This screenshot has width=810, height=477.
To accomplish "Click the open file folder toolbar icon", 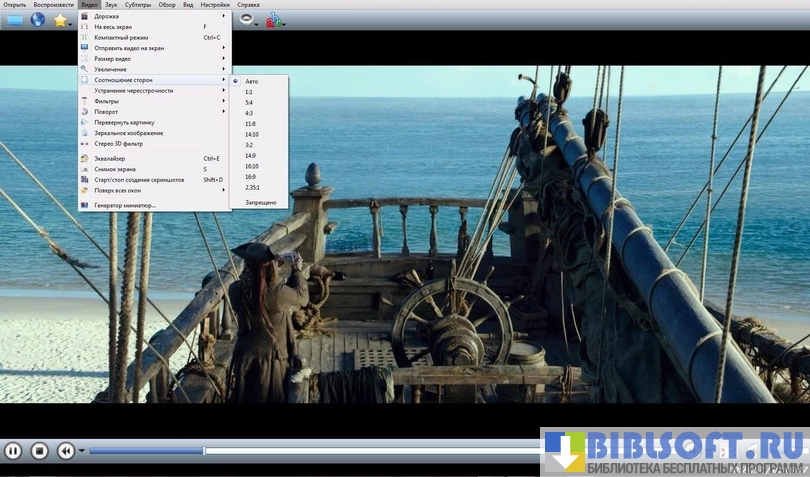I will tap(14, 20).
